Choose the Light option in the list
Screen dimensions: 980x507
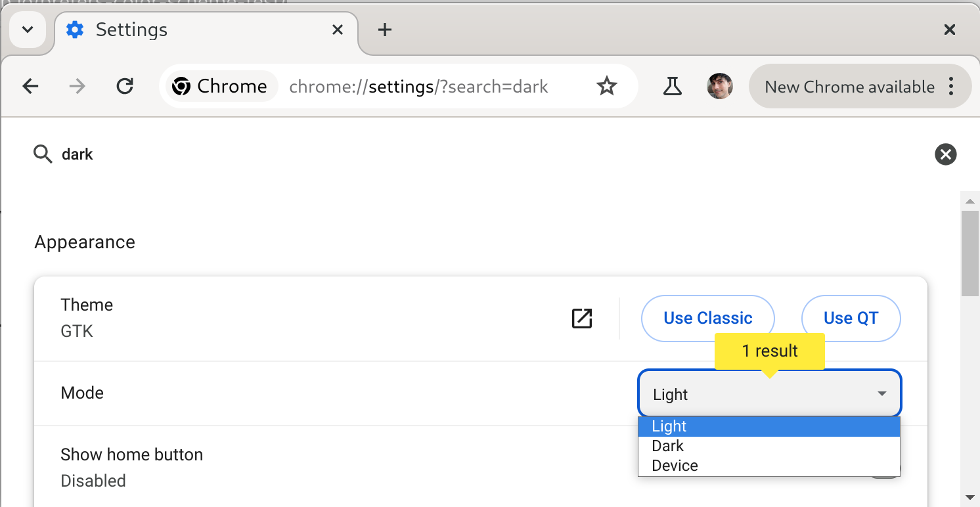point(669,426)
